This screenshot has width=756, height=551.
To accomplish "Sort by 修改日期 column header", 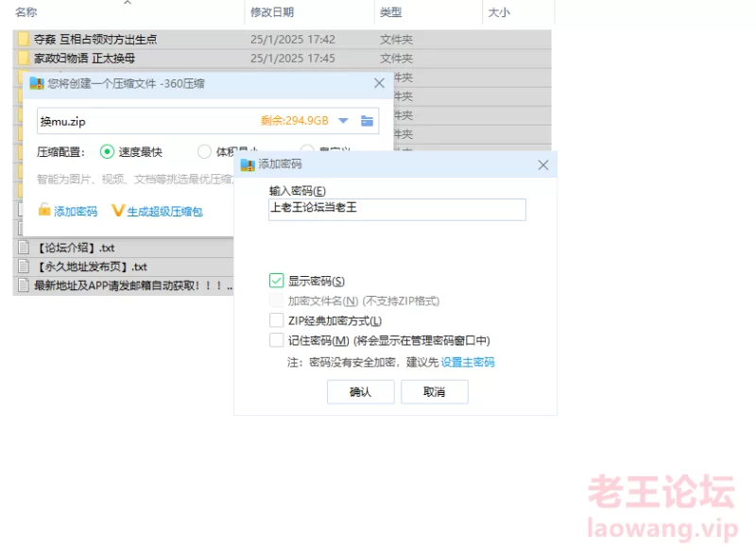I will pos(272,12).
